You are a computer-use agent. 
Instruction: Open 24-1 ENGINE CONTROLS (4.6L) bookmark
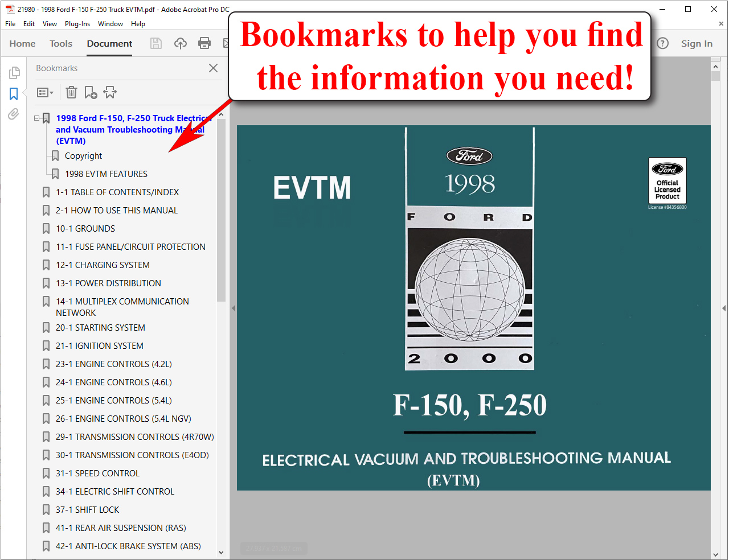coord(114,382)
